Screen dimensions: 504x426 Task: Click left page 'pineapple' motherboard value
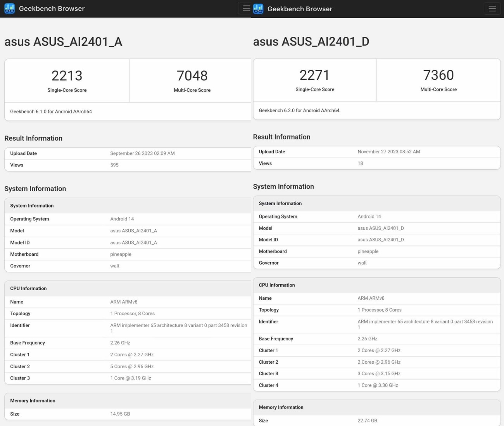[121, 254]
